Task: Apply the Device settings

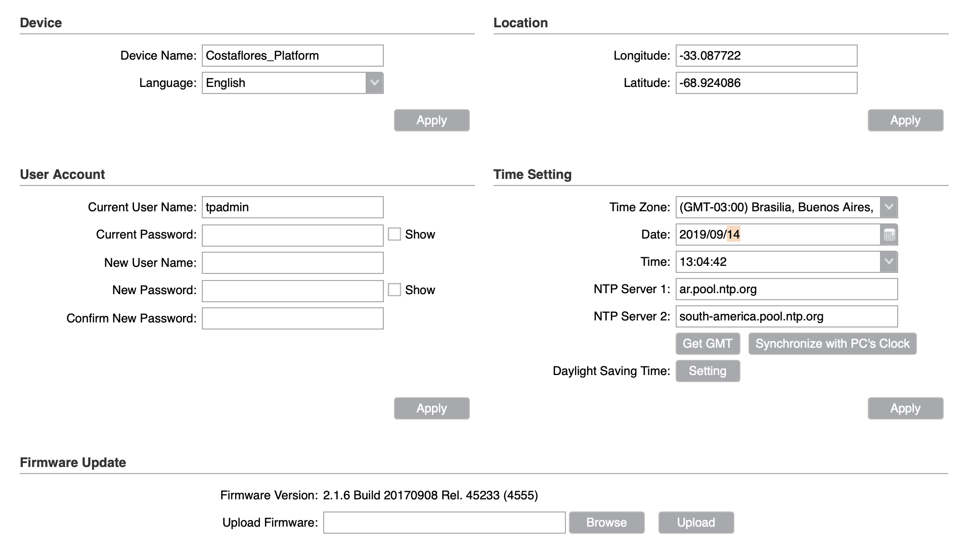Action: pyautogui.click(x=432, y=120)
